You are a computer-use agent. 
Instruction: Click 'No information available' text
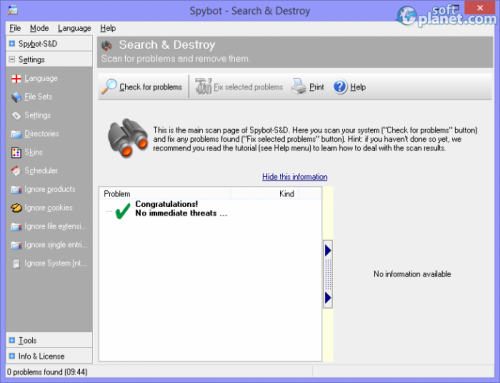coord(412,274)
